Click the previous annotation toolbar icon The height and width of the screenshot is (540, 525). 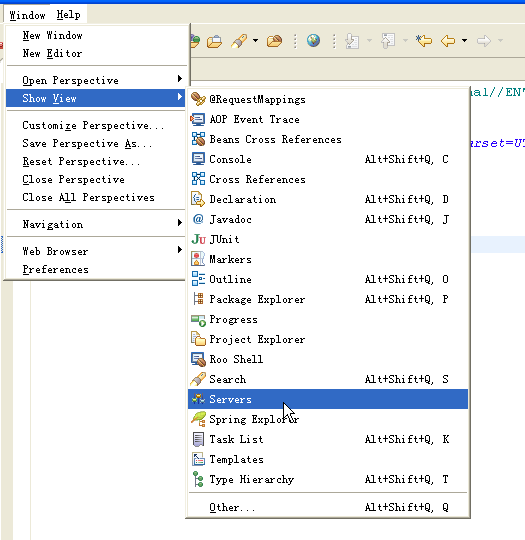pos(388,41)
